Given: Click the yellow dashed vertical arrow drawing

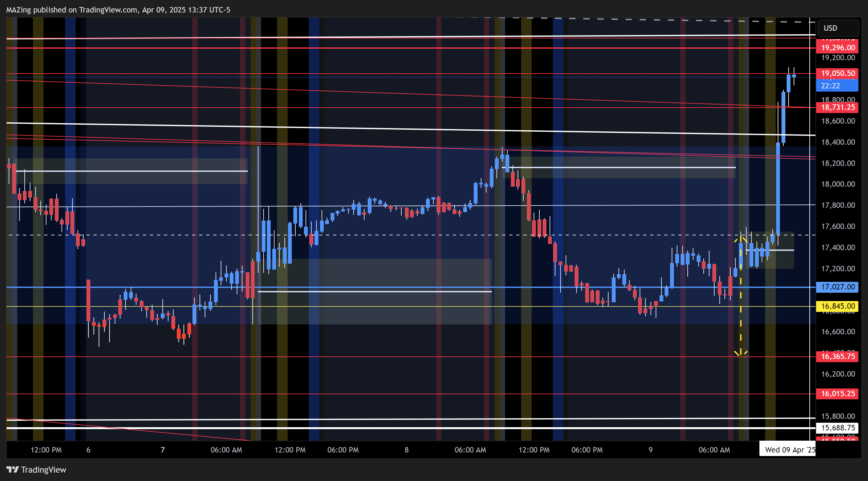Looking at the screenshot, I should [741, 296].
